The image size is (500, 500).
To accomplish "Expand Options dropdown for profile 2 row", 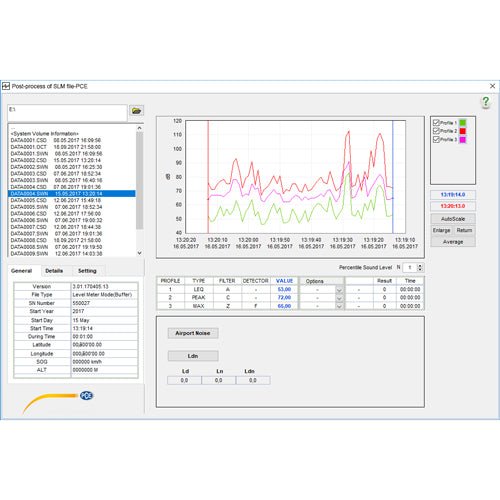I will point(339,298).
